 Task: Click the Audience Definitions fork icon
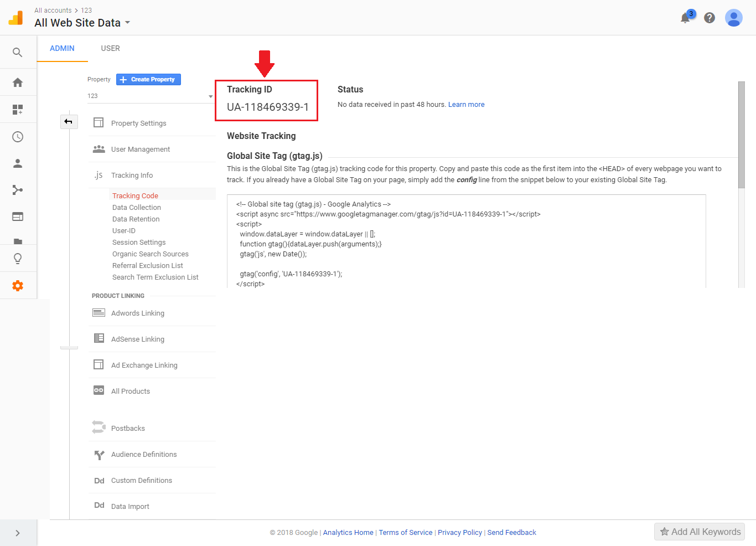point(99,455)
